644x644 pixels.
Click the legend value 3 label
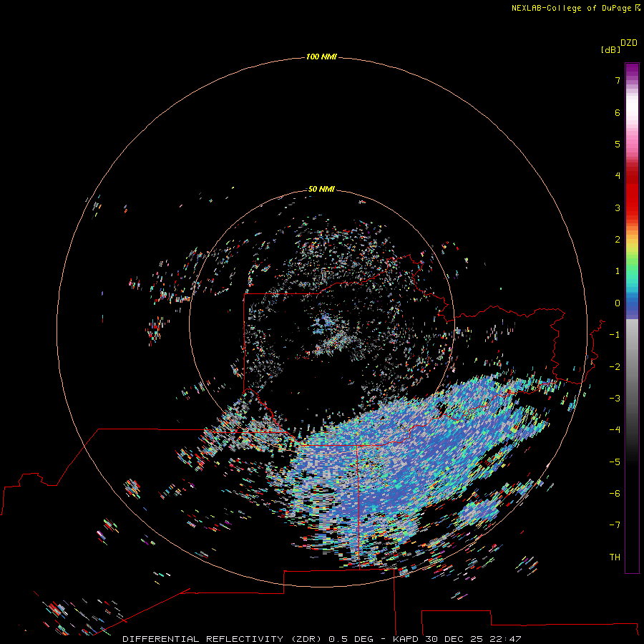[618, 208]
